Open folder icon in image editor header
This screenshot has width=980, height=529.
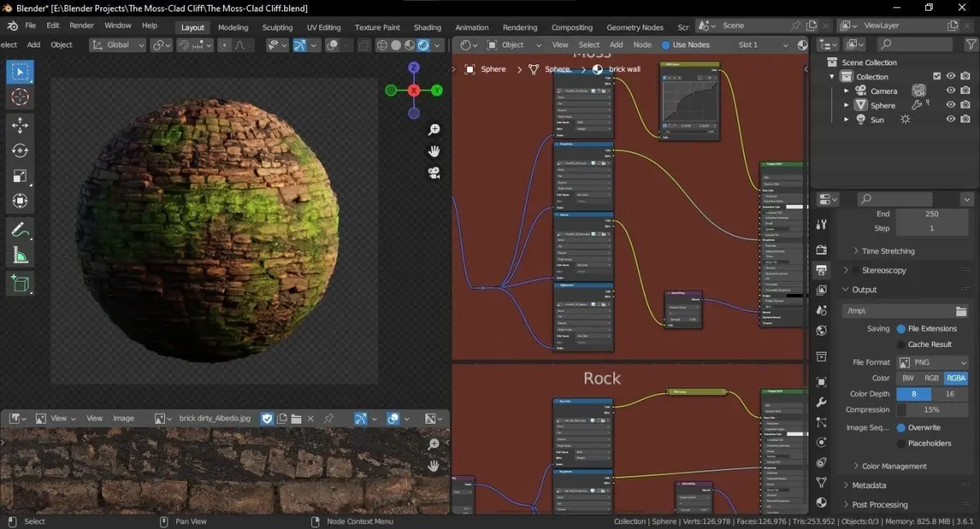coord(296,418)
